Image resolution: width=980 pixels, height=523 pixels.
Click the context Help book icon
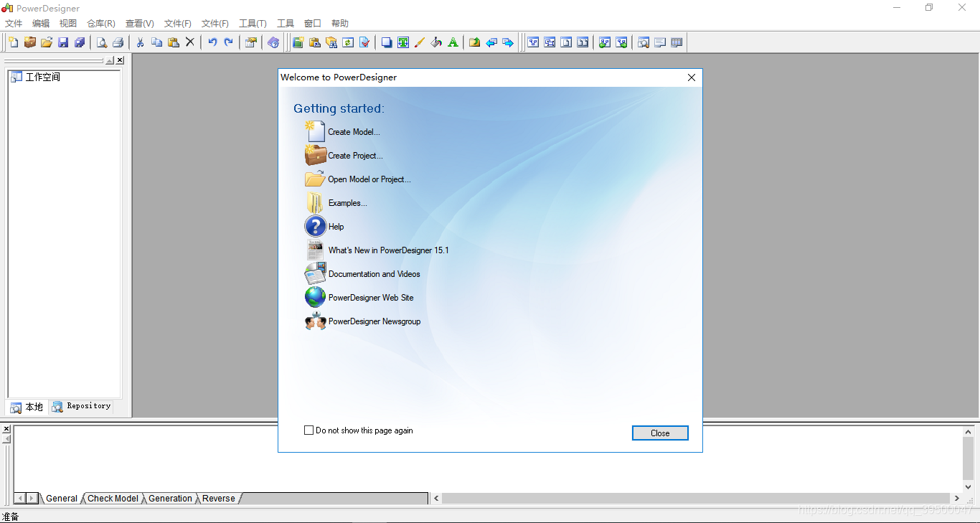(273, 42)
